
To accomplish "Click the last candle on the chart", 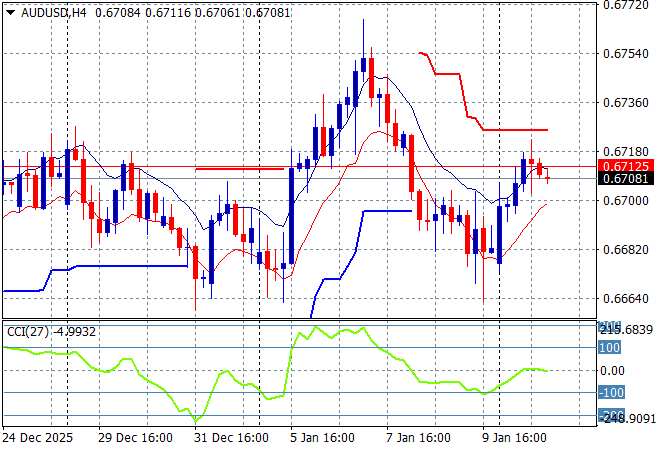I will (x=548, y=178).
